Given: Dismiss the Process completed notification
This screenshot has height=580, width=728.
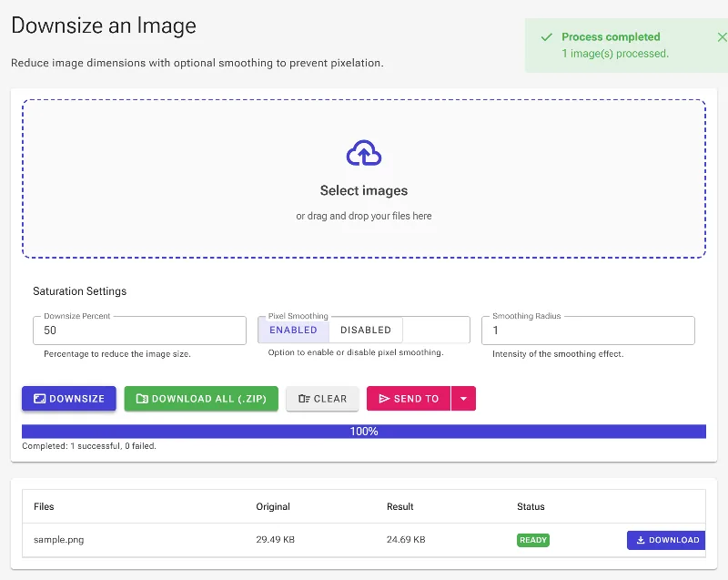Looking at the screenshot, I should coord(722,37).
